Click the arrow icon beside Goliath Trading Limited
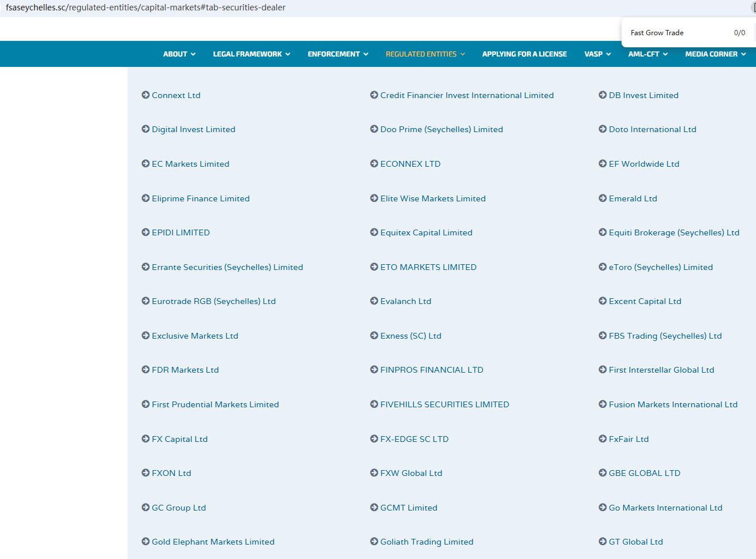 coord(374,542)
